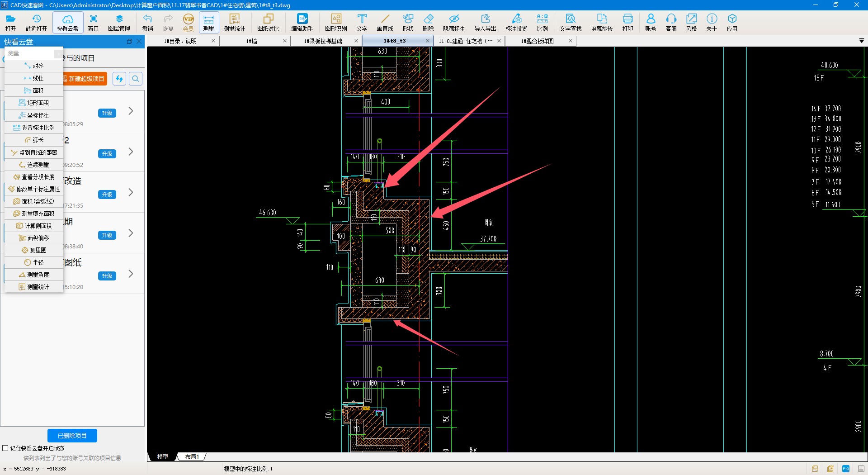
Task: Close the 快看云盘 panel
Action: pos(139,42)
